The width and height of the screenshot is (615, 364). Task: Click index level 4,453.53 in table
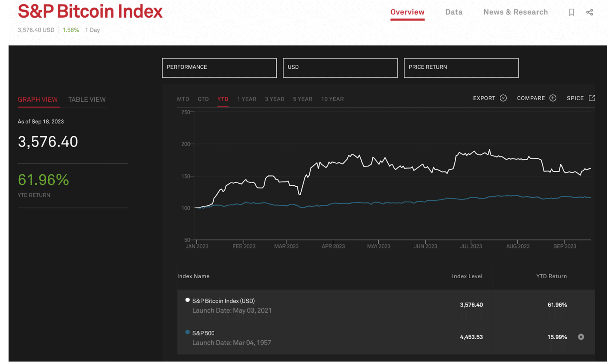[x=471, y=337]
